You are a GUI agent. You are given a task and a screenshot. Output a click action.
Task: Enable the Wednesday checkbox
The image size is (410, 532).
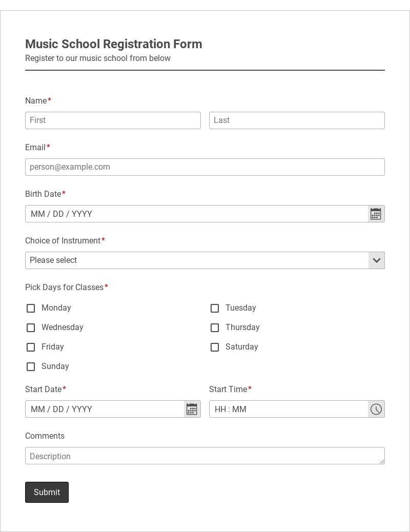coord(31,328)
